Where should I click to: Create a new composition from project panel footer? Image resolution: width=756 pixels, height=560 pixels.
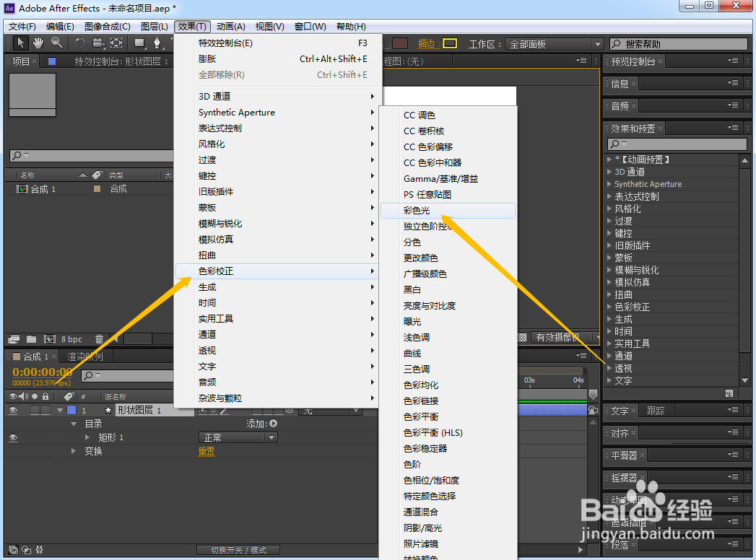tap(50, 339)
